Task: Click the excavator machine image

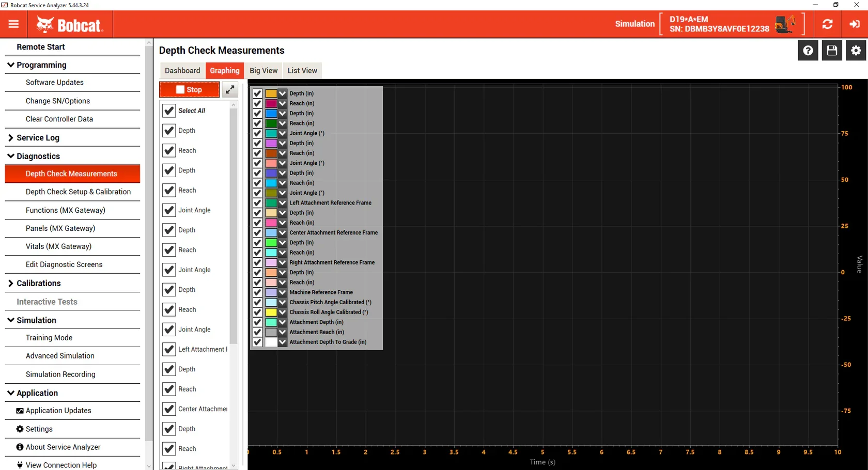Action: [x=786, y=24]
